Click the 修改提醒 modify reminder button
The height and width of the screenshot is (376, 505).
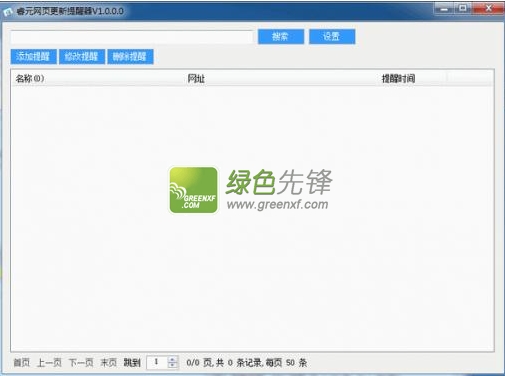(x=82, y=56)
